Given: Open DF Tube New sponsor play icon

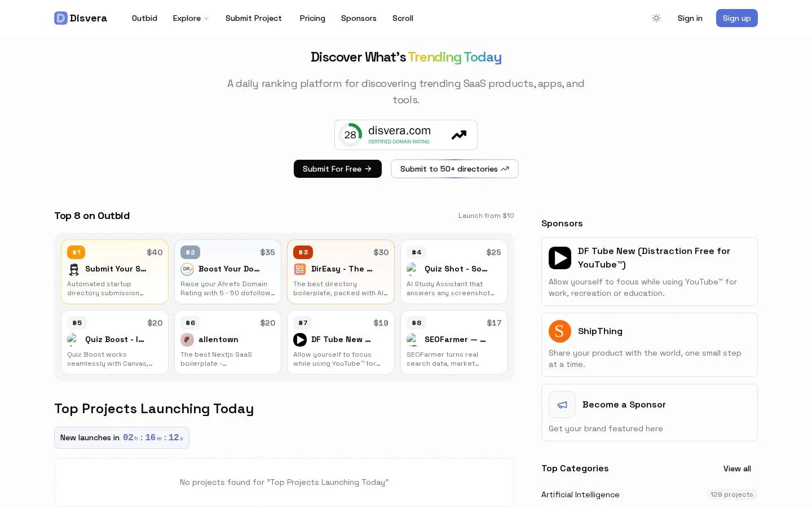Looking at the screenshot, I should [x=560, y=258].
